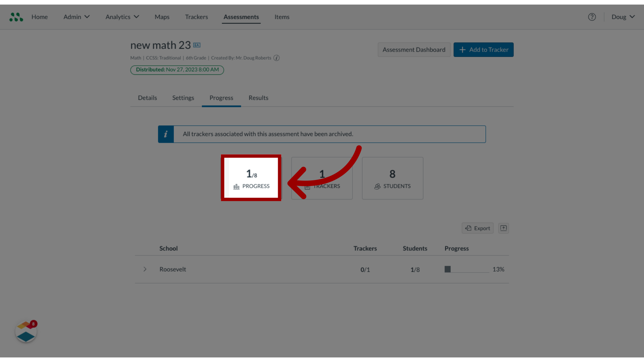The image size is (644, 362).
Task: Switch to the Results tab
Action: pos(258,98)
